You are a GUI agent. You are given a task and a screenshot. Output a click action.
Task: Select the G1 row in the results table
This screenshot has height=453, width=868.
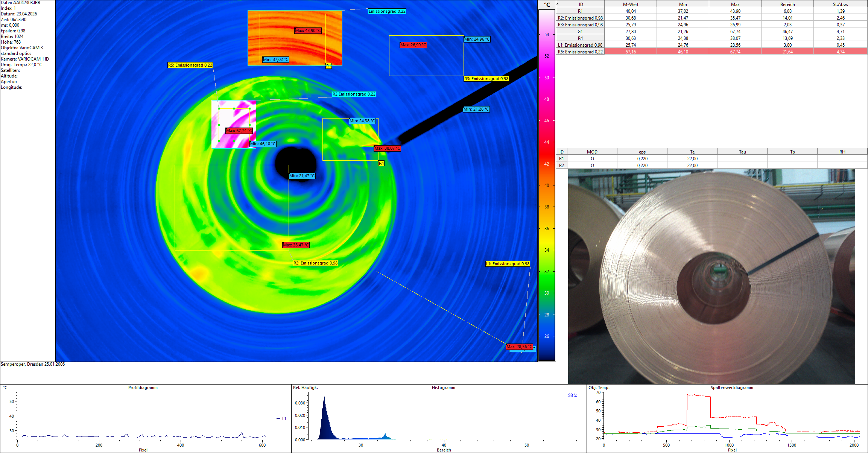click(x=711, y=32)
